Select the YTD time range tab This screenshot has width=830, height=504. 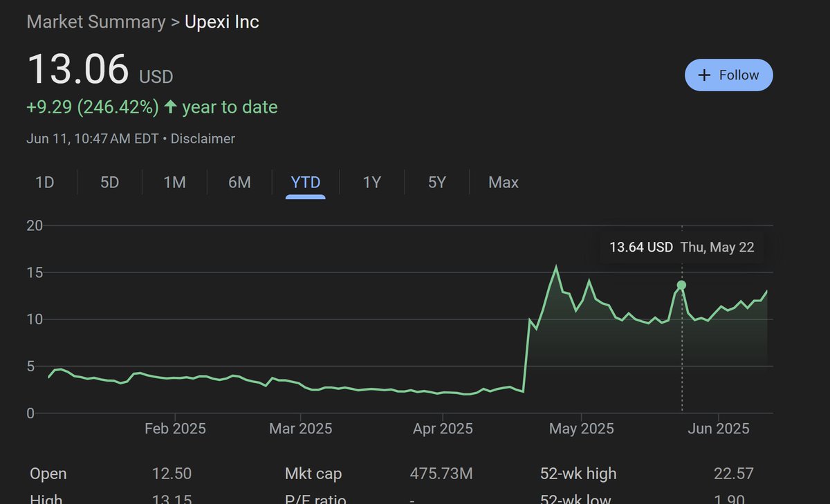point(306,183)
